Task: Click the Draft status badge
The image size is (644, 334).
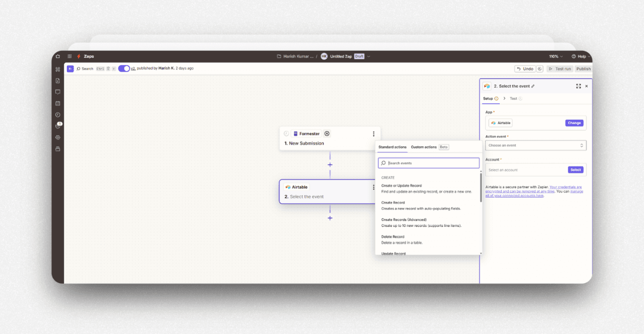Action: [359, 56]
